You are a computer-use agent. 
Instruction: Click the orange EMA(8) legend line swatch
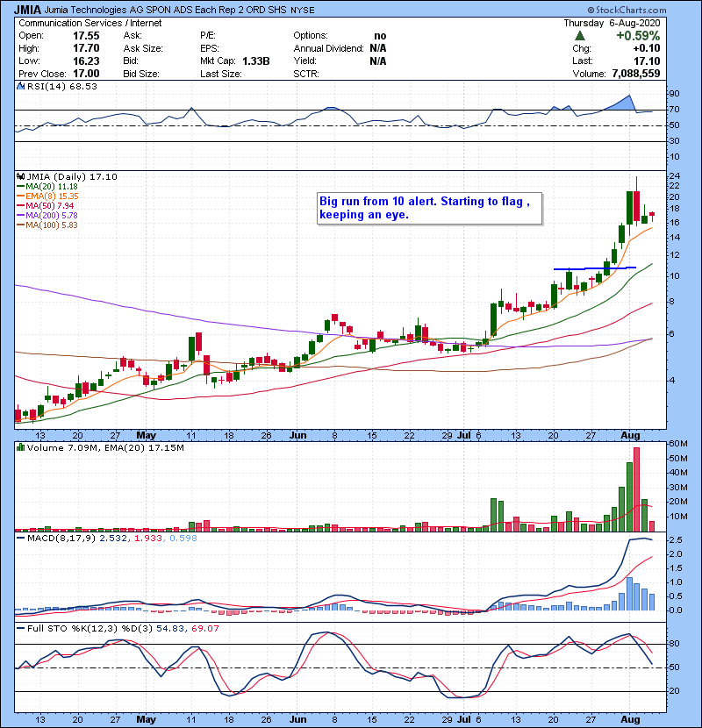pyautogui.click(x=20, y=196)
